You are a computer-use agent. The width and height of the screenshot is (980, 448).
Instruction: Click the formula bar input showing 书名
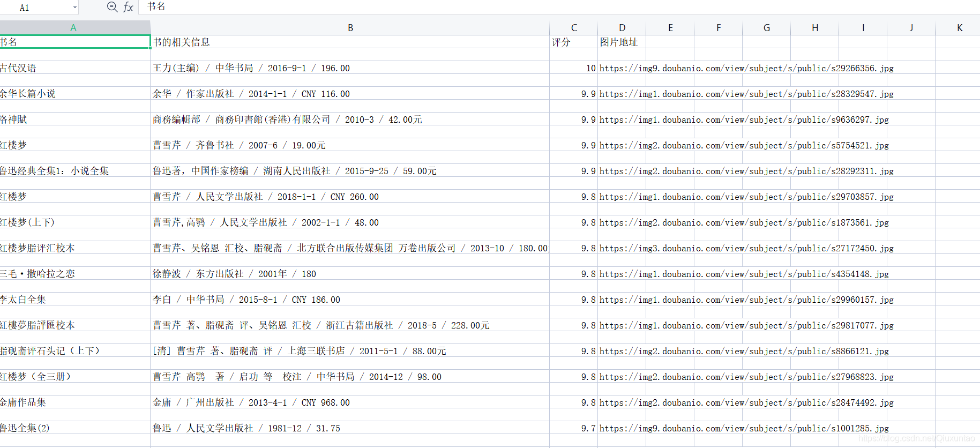[x=559, y=7]
